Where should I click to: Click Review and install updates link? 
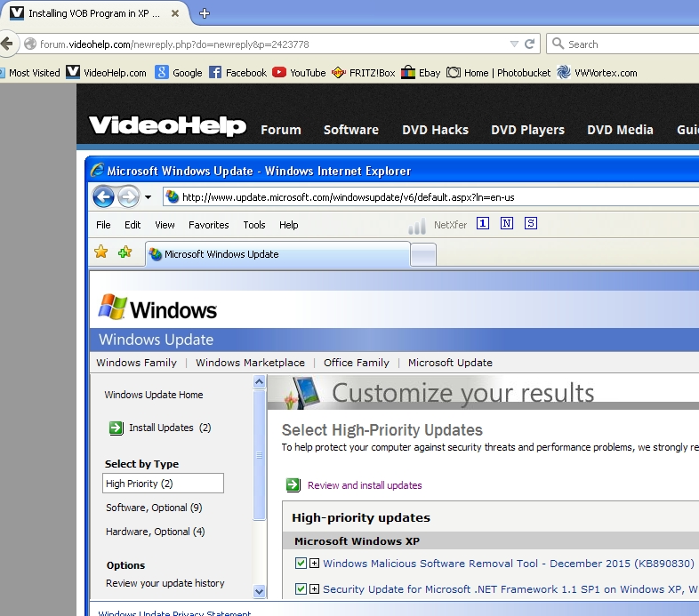tap(365, 485)
